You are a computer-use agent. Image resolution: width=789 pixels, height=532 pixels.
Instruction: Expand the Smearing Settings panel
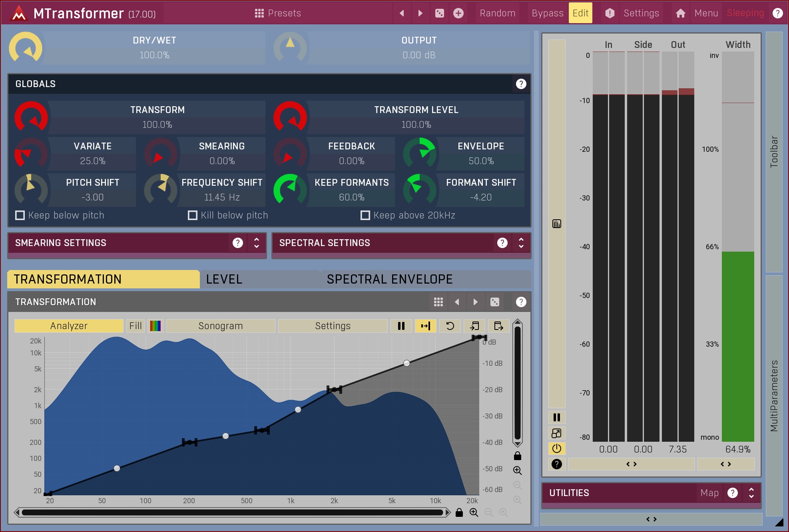click(257, 243)
